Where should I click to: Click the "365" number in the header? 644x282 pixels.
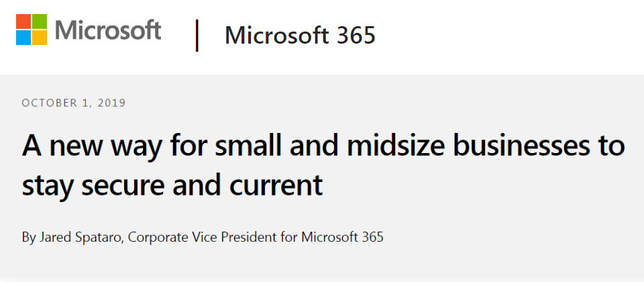[356, 36]
